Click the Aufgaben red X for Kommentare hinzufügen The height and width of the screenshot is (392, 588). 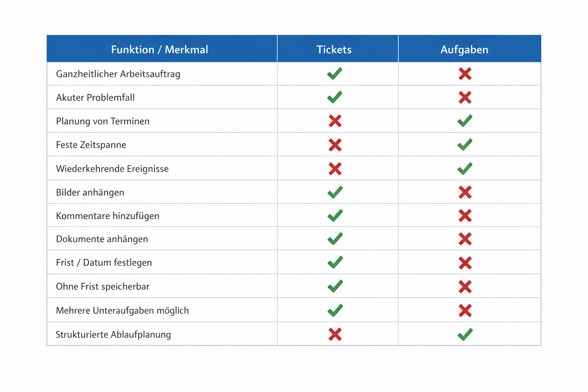pos(465,216)
